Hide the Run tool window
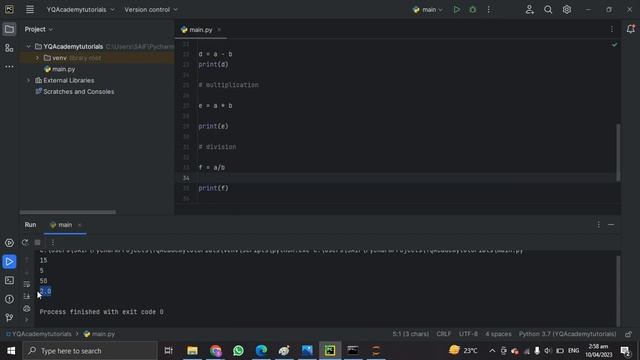Image resolution: width=640 pixels, height=360 pixels. coord(611,225)
